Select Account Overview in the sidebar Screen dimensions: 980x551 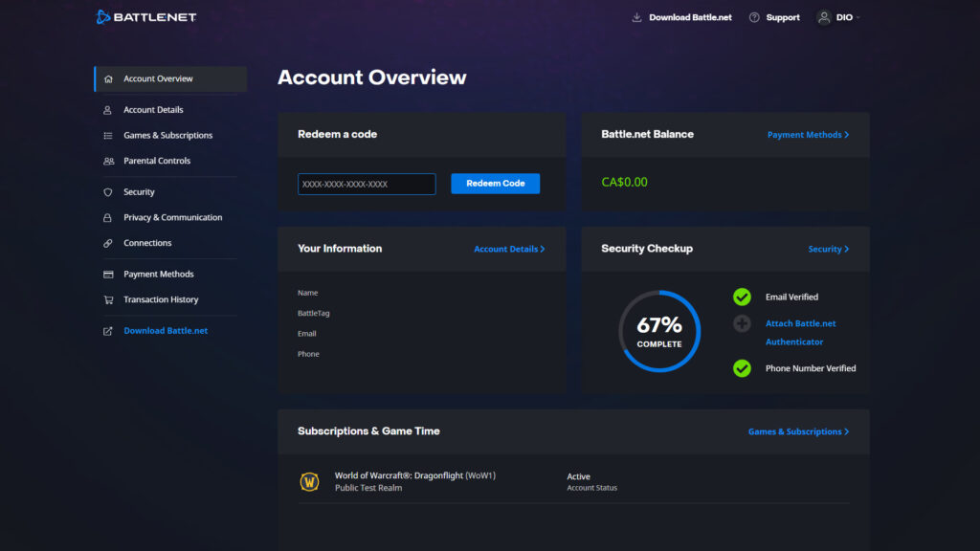(x=158, y=78)
